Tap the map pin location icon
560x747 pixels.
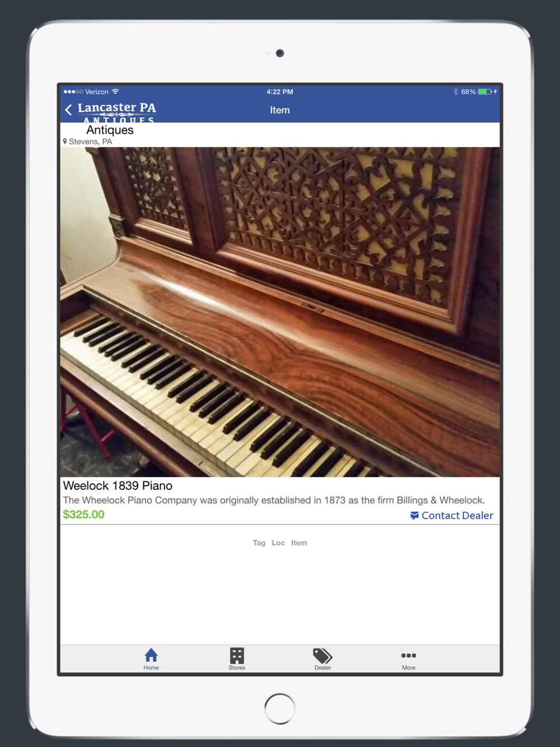pos(65,142)
